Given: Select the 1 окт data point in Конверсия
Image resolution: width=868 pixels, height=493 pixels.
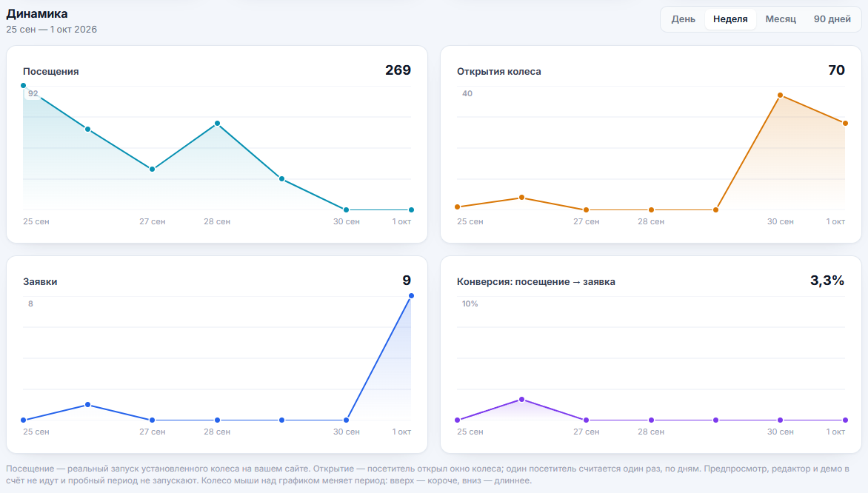Looking at the screenshot, I should pyautogui.click(x=845, y=420).
